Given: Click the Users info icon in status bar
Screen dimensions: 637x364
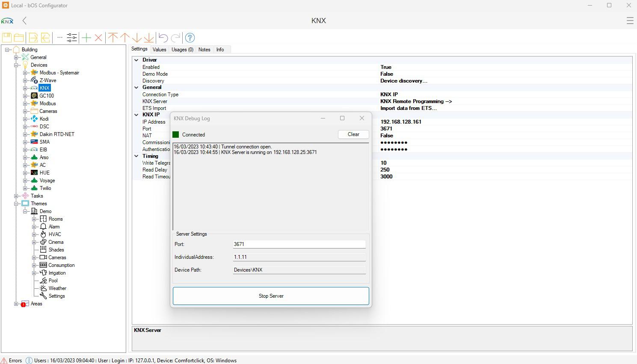Looking at the screenshot, I should coord(29,361).
